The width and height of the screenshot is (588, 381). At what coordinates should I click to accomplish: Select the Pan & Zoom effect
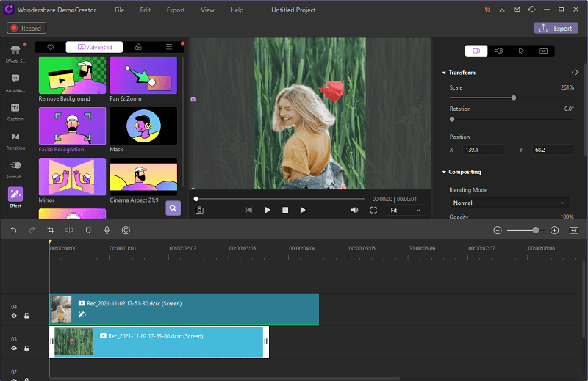click(x=143, y=79)
